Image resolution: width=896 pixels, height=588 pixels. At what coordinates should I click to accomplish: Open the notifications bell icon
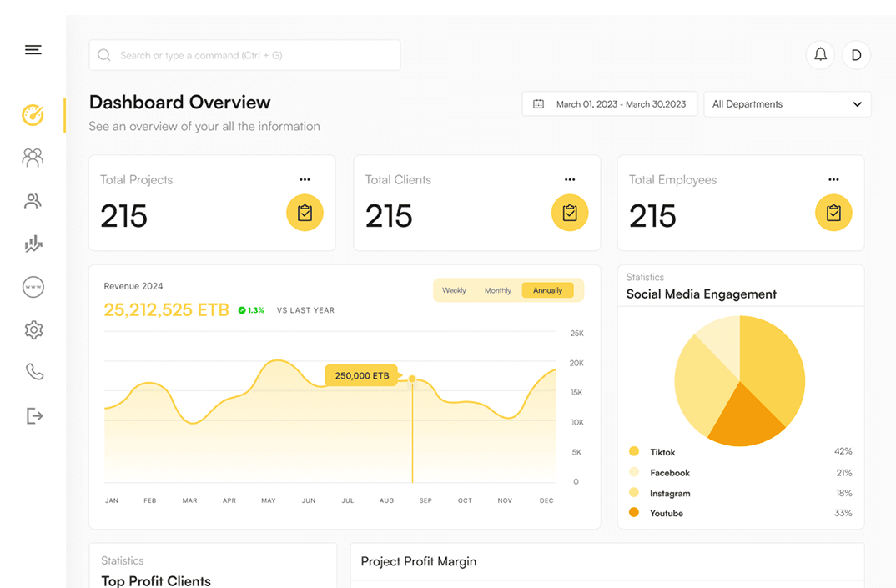(820, 54)
